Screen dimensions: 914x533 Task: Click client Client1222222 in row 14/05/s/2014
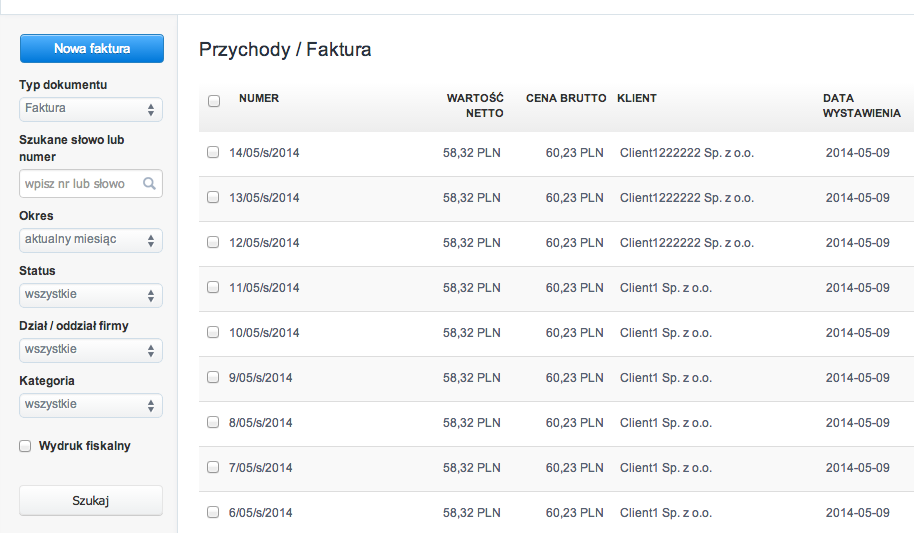(x=687, y=153)
